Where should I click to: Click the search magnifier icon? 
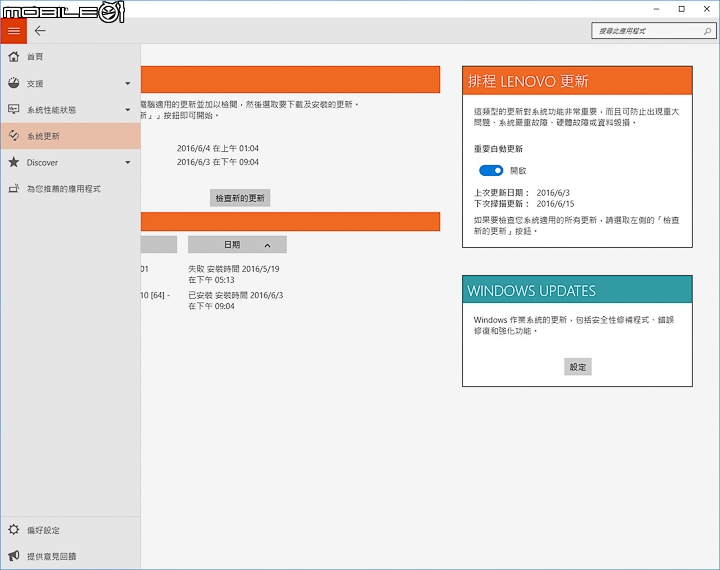(707, 31)
